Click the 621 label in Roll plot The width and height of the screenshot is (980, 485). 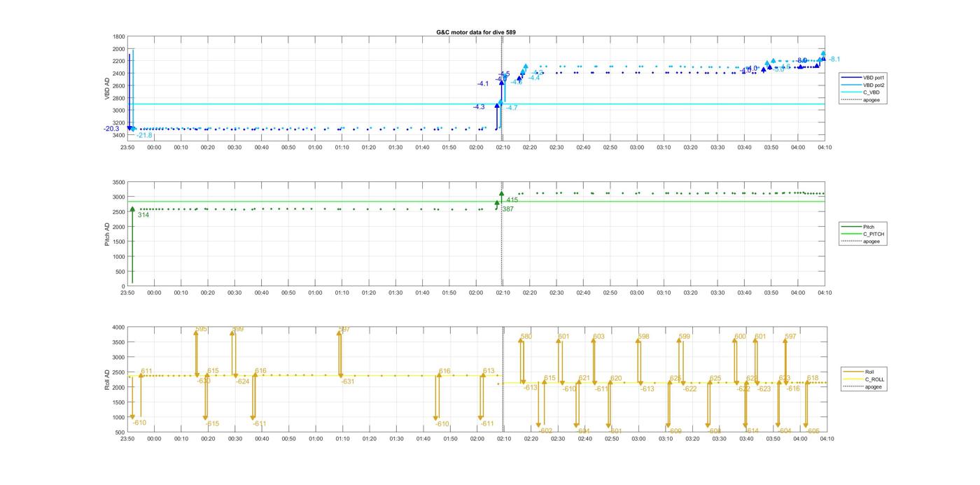coord(584,379)
